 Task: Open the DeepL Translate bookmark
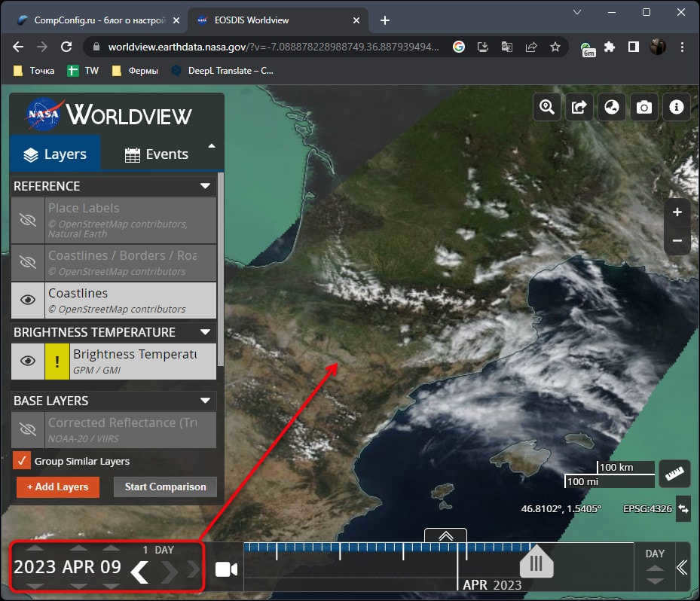(x=222, y=71)
